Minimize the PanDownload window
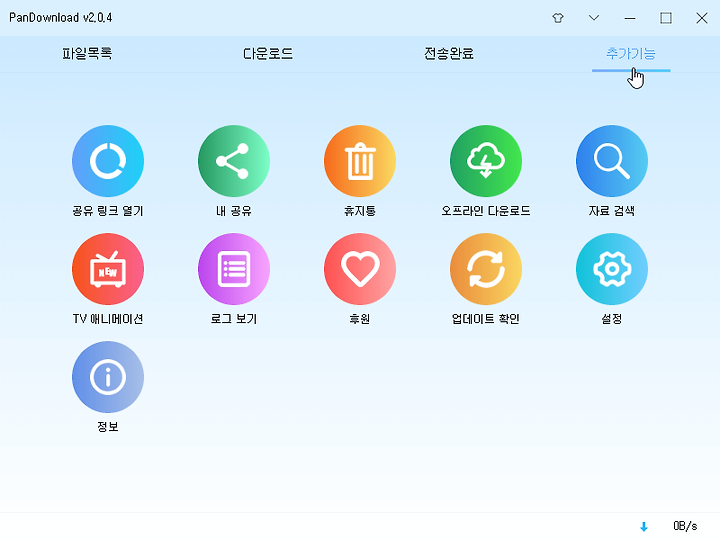Screen dimensions: 720x540 [630, 18]
